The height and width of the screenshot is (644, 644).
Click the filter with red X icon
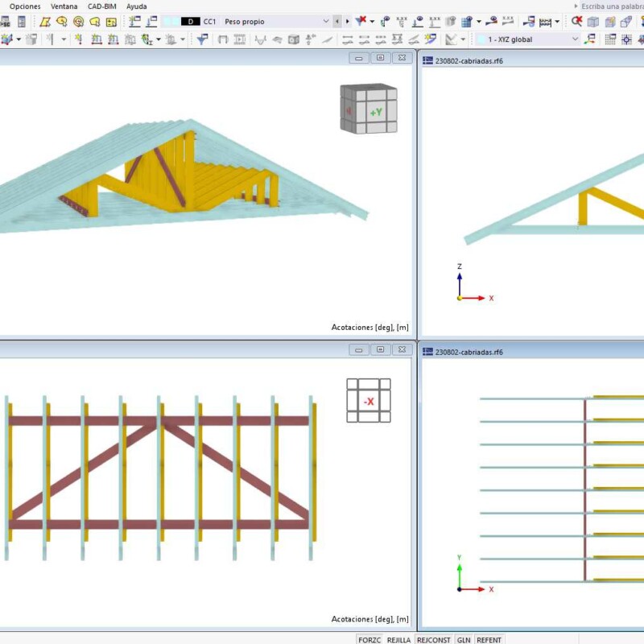pyautogui.click(x=361, y=21)
